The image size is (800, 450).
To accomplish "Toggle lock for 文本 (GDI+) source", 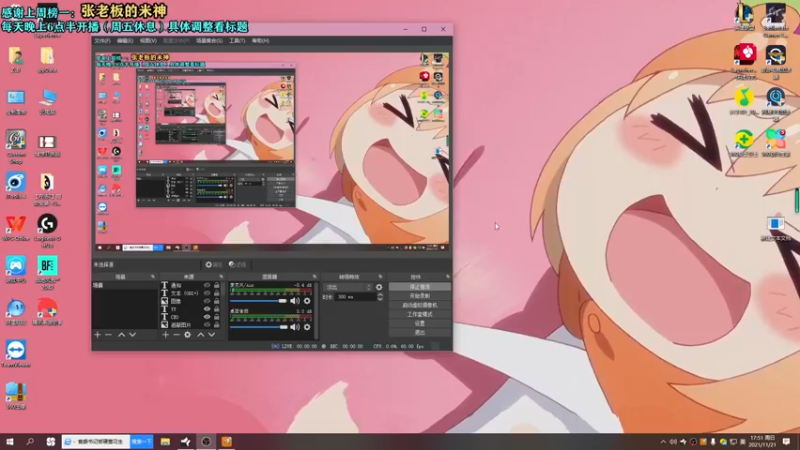I will [x=217, y=293].
